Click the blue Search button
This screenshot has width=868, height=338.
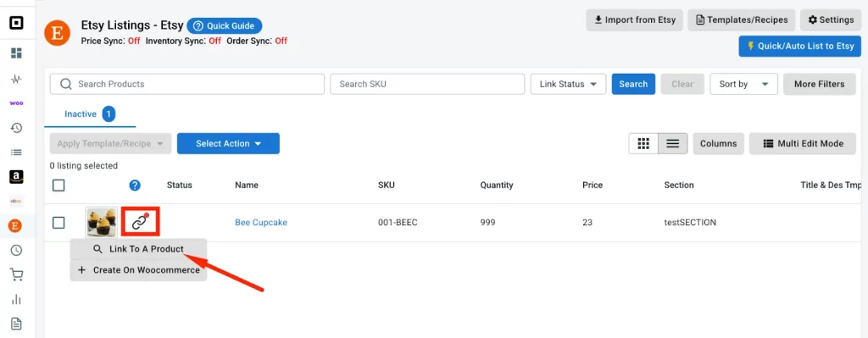coord(633,84)
